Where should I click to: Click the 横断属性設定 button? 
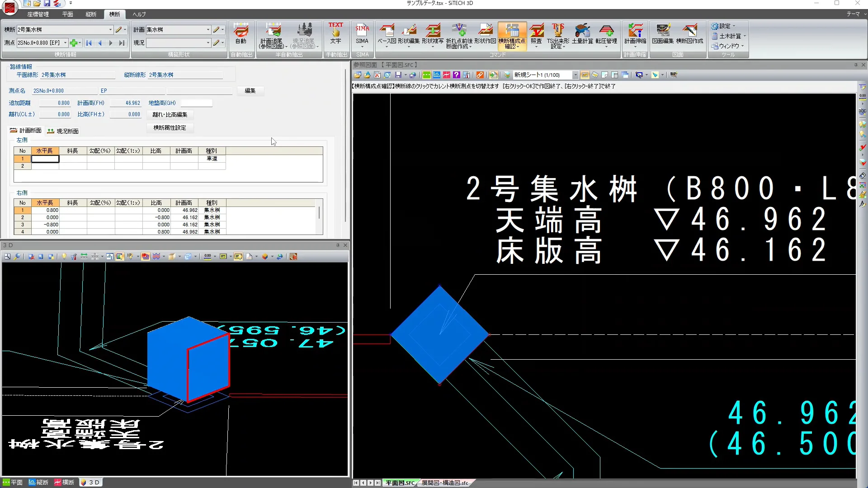click(x=170, y=128)
